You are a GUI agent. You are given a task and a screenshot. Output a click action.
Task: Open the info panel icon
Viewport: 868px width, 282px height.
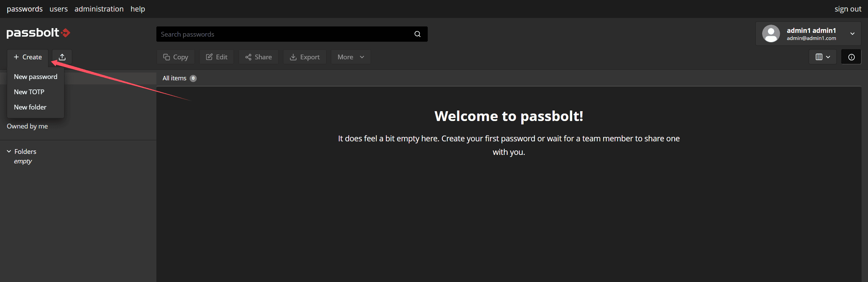tap(851, 57)
